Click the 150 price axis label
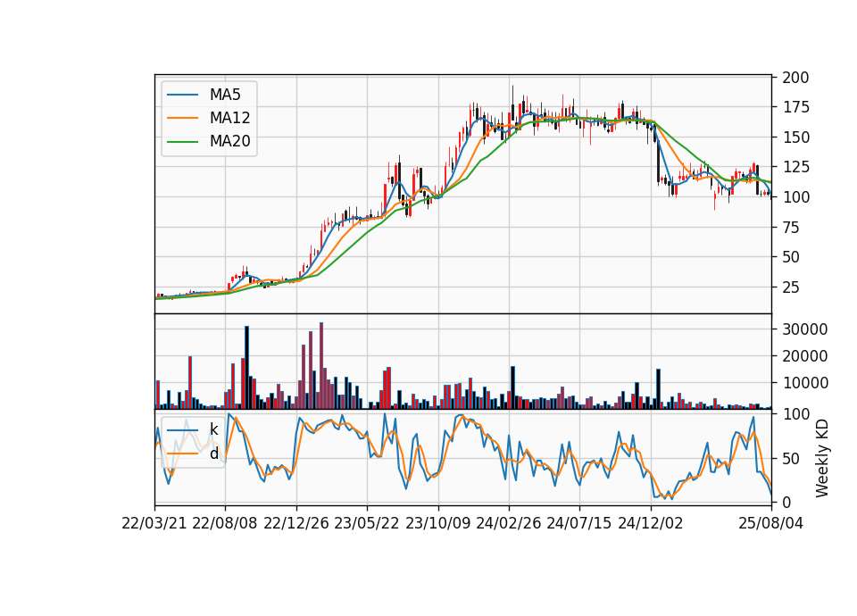Viewport: 857px width, 616px height. (x=795, y=137)
